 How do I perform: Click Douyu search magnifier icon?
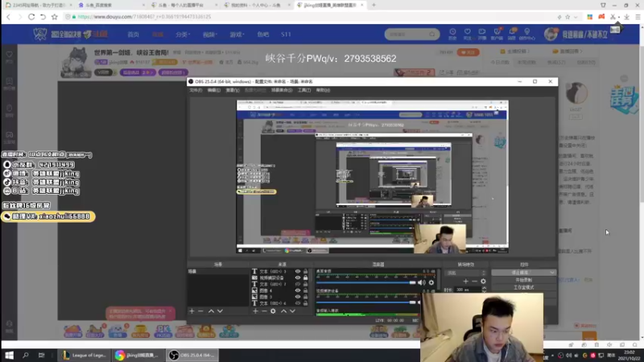432,34
